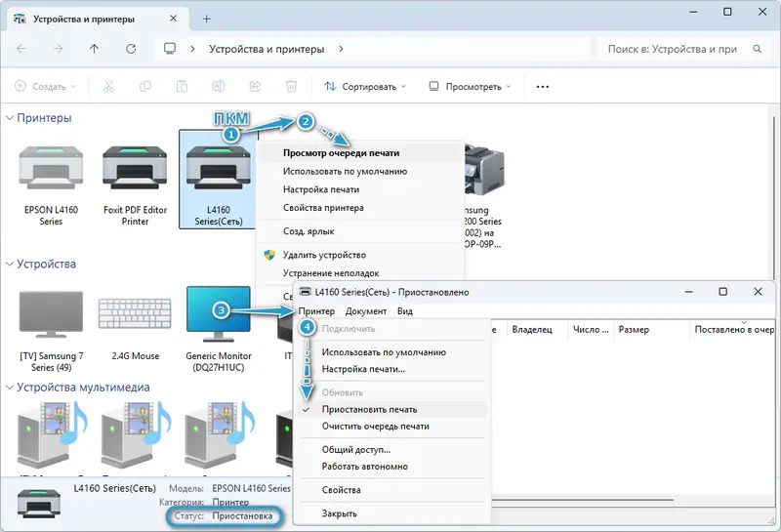Viewport: 781px width, 532px height.
Task: Click the horizontal scrollbar in queue window
Action: (x=583, y=500)
